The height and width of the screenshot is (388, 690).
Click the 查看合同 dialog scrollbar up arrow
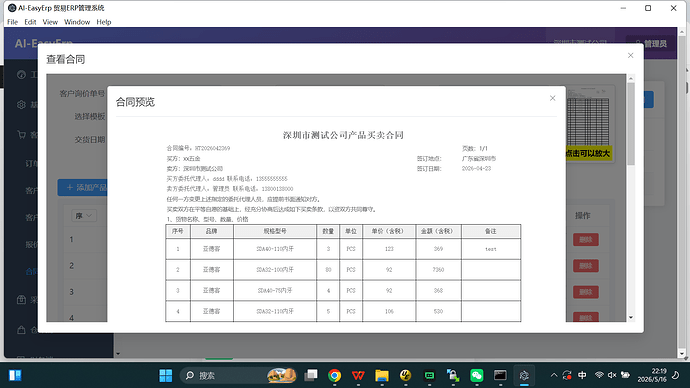(x=631, y=78)
